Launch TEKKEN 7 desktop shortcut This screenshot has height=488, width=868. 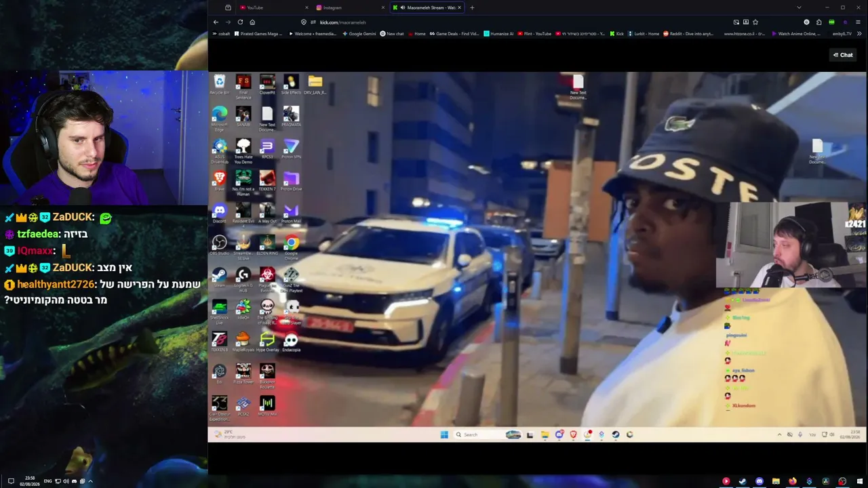[267, 180]
